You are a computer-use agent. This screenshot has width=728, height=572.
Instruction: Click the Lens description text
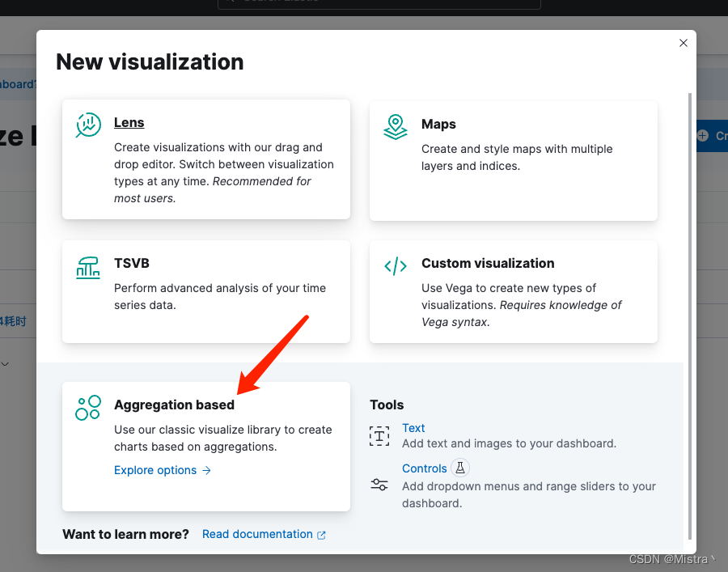(224, 172)
